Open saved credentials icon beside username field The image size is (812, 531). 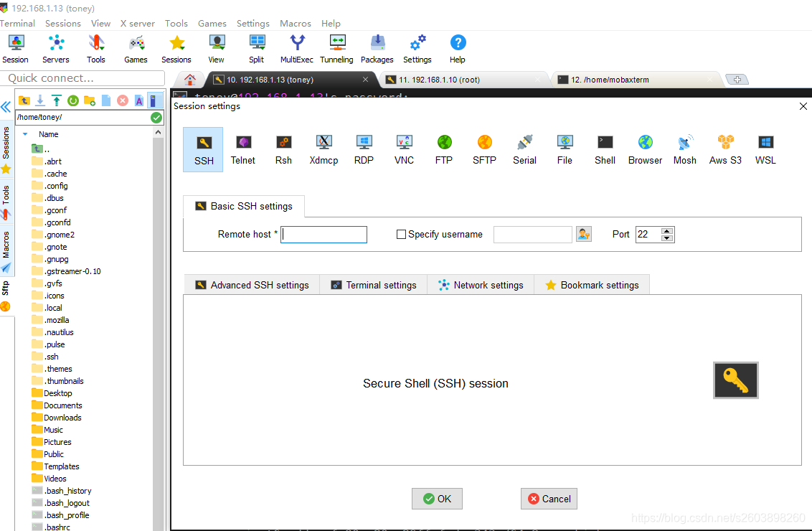[x=584, y=234]
